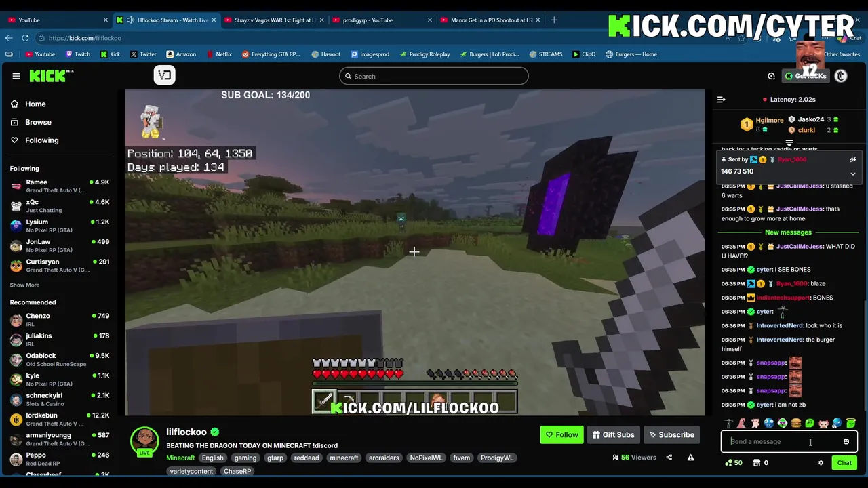Image resolution: width=868 pixels, height=488 pixels.
Task: Go back in browser
Action: coord(9,38)
